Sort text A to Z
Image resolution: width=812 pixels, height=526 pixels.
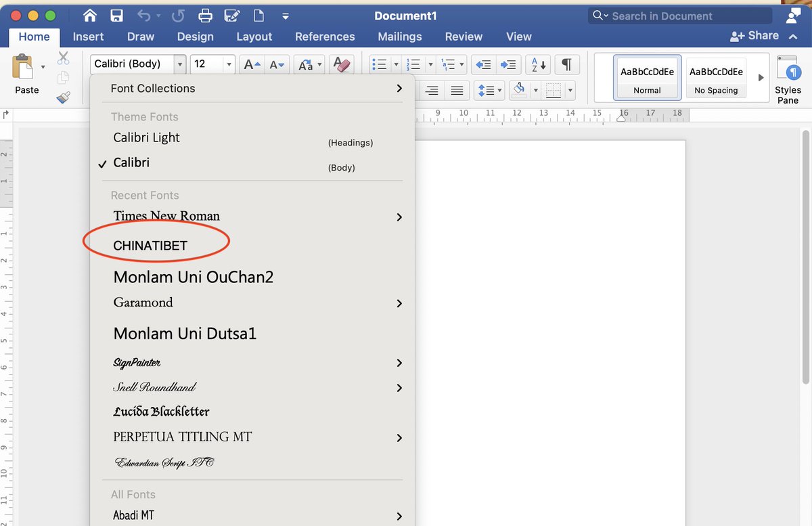(539, 64)
